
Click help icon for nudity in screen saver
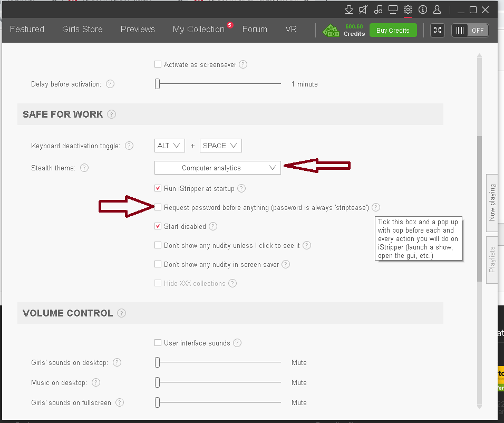[x=286, y=264]
